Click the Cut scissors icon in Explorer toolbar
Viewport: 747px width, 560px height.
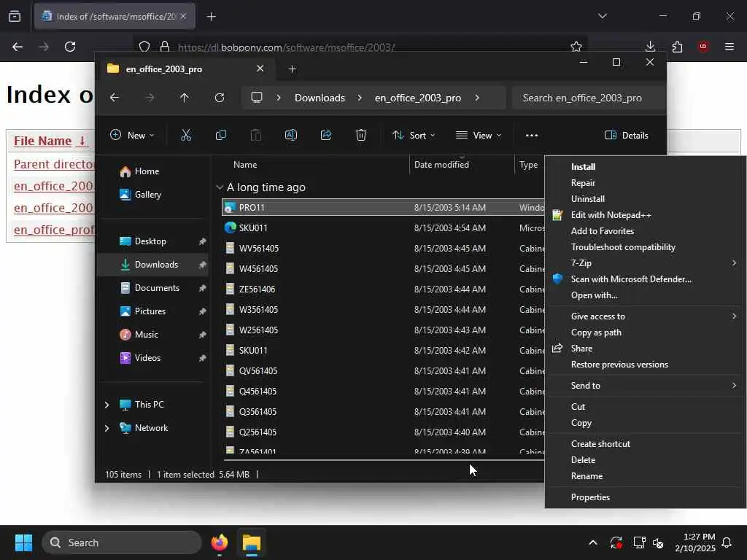(x=186, y=135)
